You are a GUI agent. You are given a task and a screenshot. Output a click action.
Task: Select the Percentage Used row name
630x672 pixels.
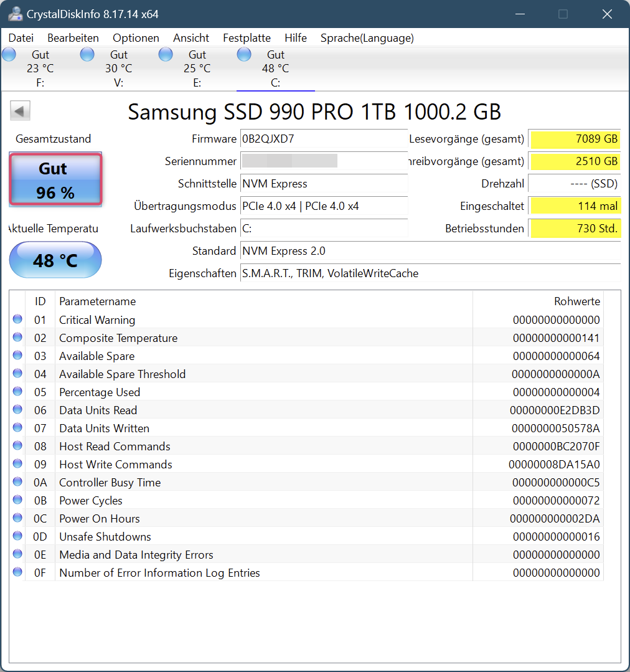pos(100,392)
